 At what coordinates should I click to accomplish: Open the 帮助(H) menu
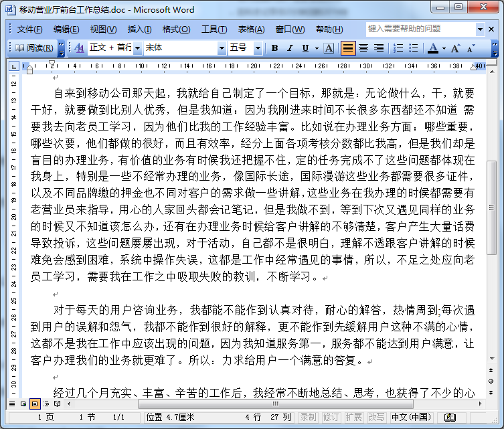pos(329,29)
